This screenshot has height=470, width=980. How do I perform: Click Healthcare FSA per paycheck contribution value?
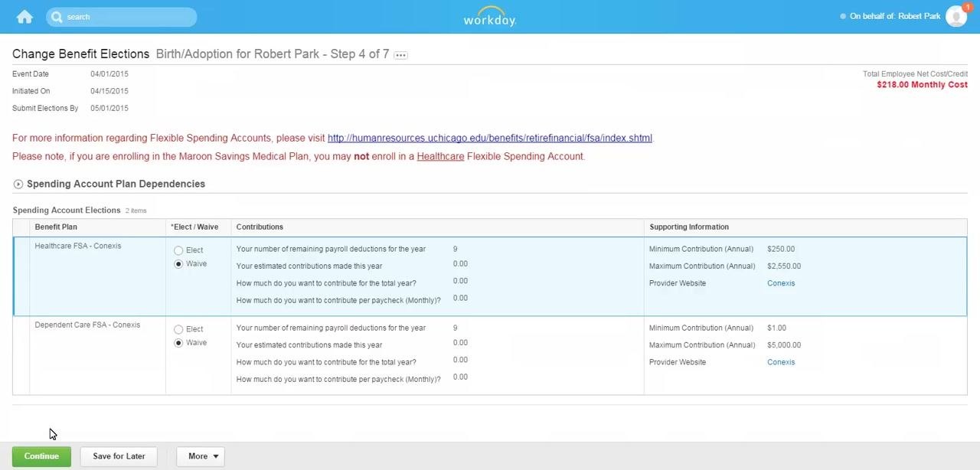[x=460, y=298]
